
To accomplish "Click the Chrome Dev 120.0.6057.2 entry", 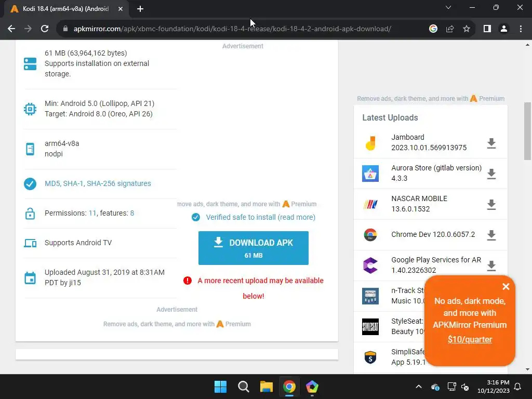I will (433, 234).
